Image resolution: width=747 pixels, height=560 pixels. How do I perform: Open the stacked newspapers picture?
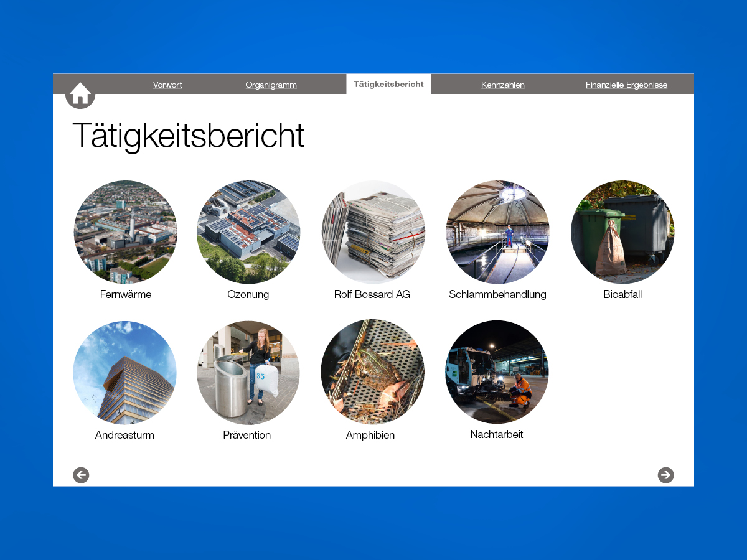coord(373,232)
